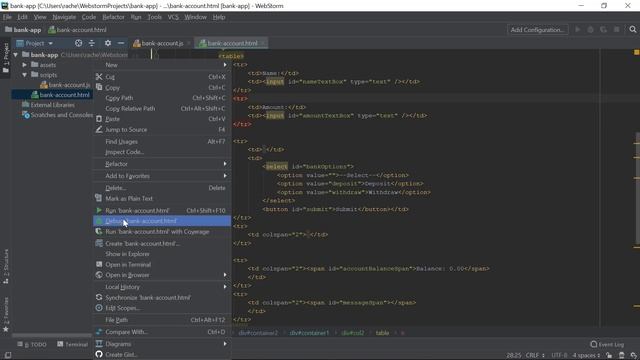Close the bank-account.js tab

189,43
